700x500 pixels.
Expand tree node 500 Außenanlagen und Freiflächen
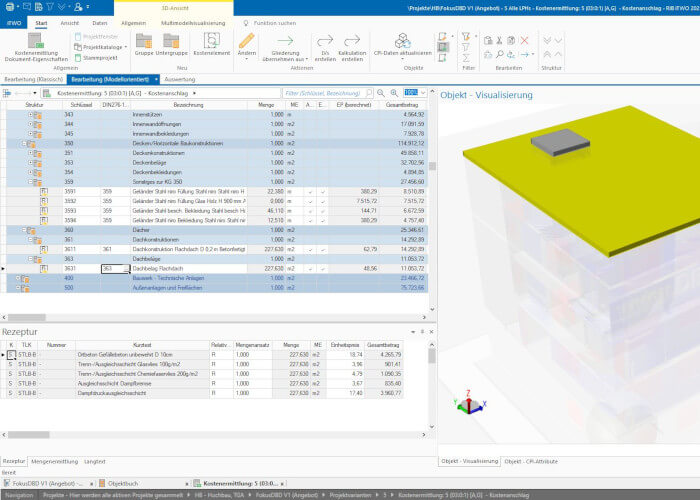18,288
